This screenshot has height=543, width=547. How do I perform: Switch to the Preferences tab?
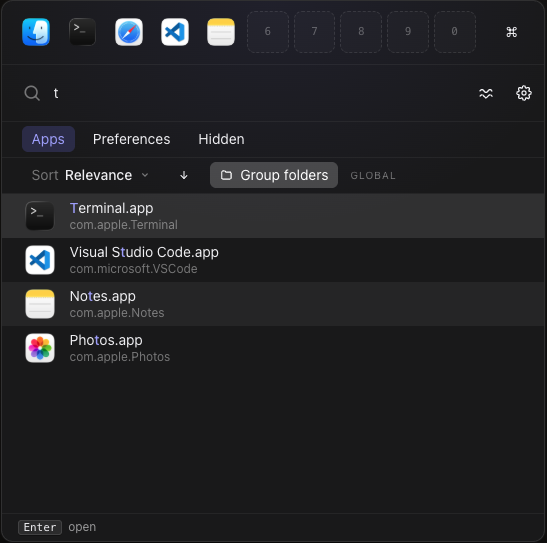(x=132, y=139)
